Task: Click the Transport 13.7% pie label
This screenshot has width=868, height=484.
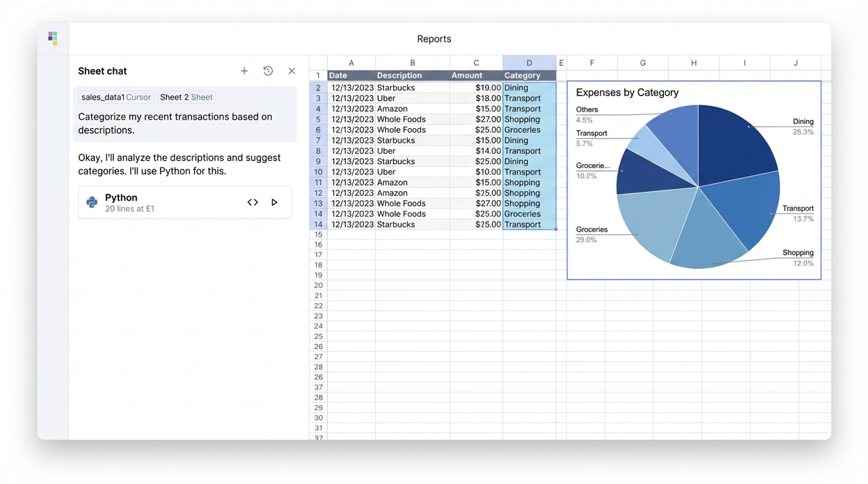Action: 798,214
